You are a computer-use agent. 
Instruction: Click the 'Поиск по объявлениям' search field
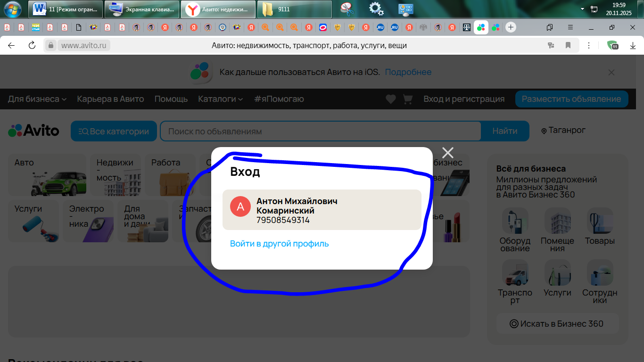(x=321, y=132)
